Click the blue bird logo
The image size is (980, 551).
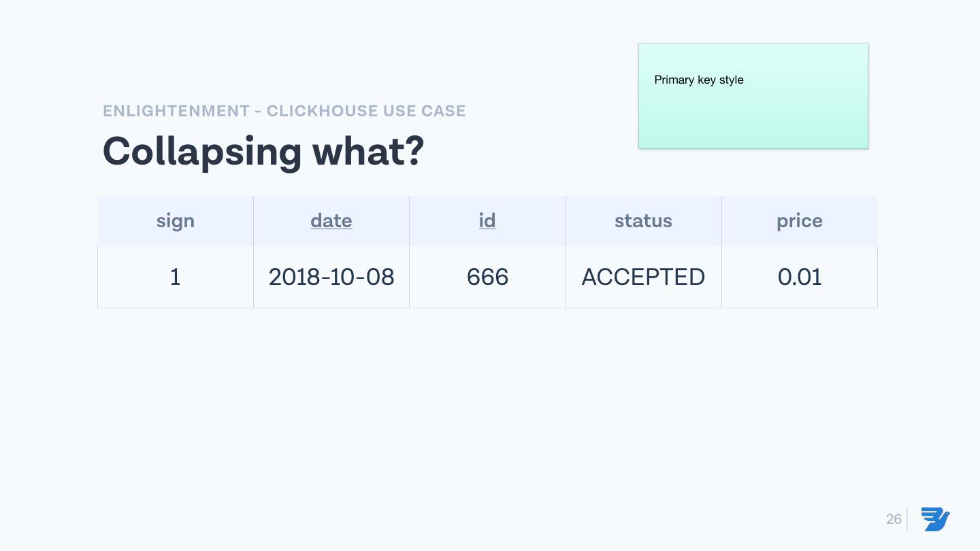pyautogui.click(x=935, y=519)
